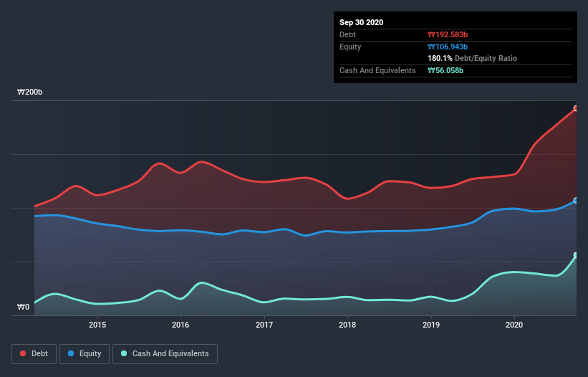This screenshot has height=377, width=588.
Task: Click the Debt label in tooltip
Action: (x=347, y=34)
